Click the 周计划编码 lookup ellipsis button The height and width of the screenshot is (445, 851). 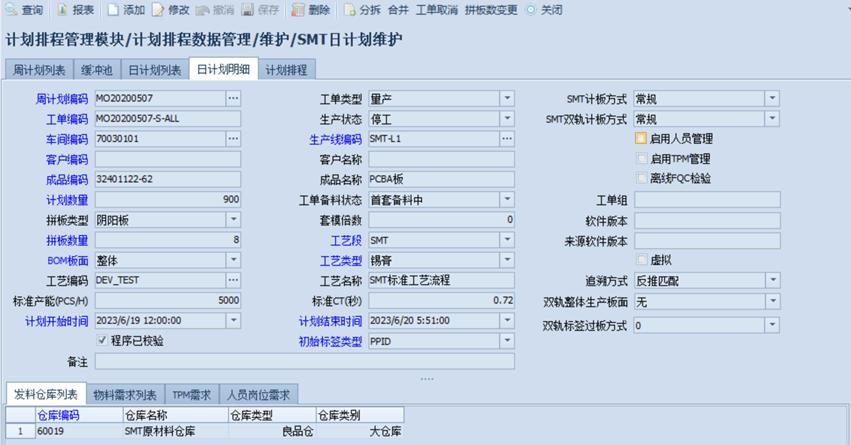tap(233, 98)
